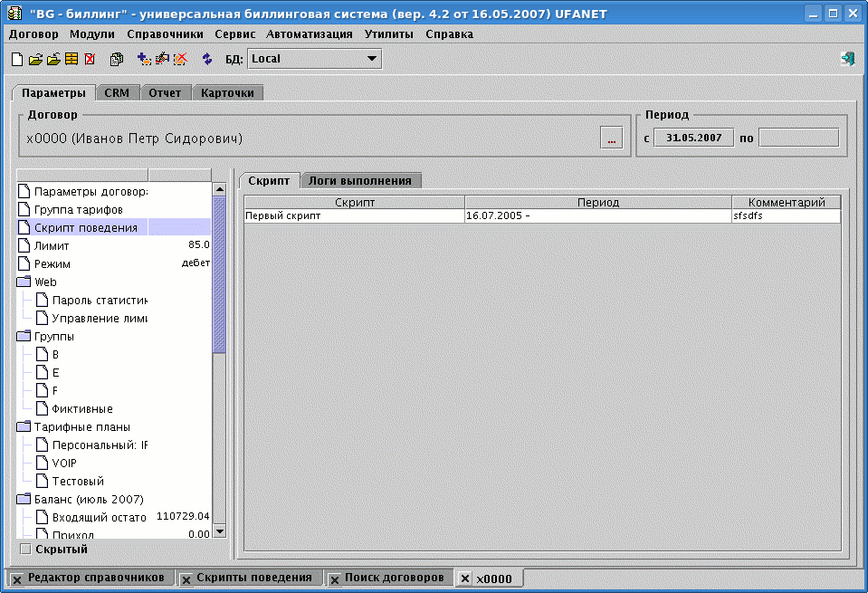Image resolution: width=868 pixels, height=593 pixels.
Task: Click the new contract blank page icon
Action: 17,59
